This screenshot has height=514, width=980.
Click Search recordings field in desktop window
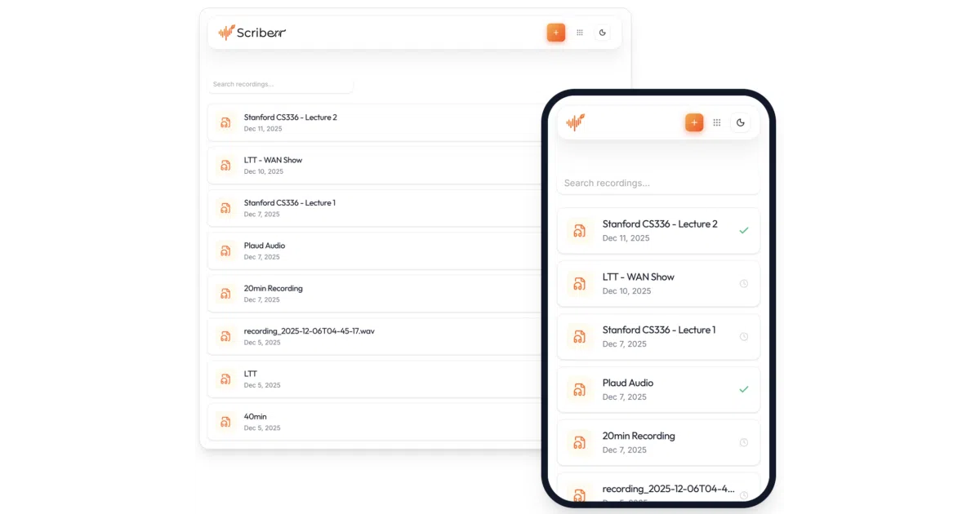click(x=280, y=84)
